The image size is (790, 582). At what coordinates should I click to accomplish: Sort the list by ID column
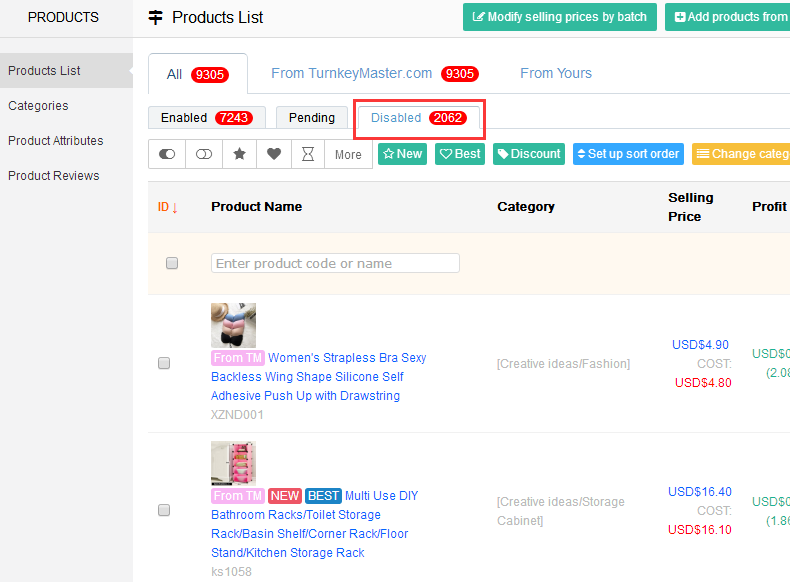point(167,207)
